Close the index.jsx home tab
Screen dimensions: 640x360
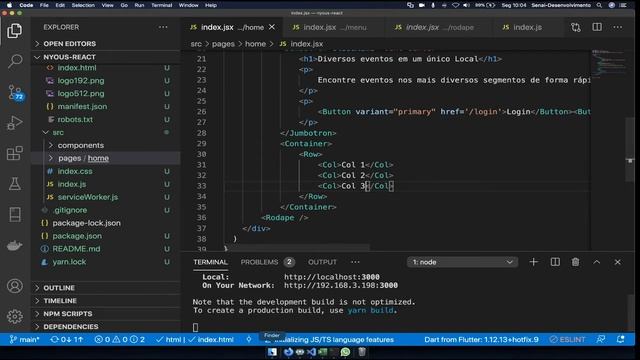[x=272, y=27]
